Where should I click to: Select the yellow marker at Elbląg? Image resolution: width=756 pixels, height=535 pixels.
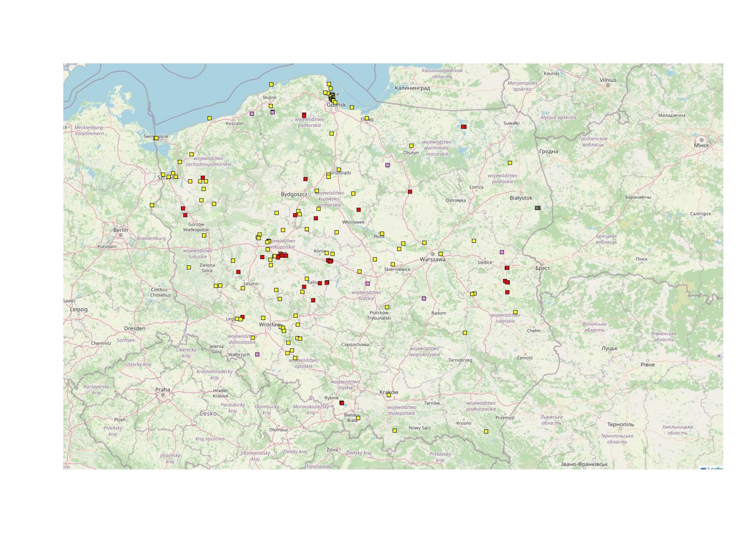(x=367, y=118)
